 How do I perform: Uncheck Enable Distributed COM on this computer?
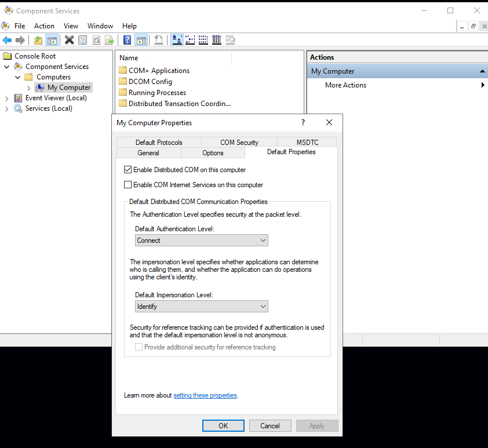[x=128, y=170]
